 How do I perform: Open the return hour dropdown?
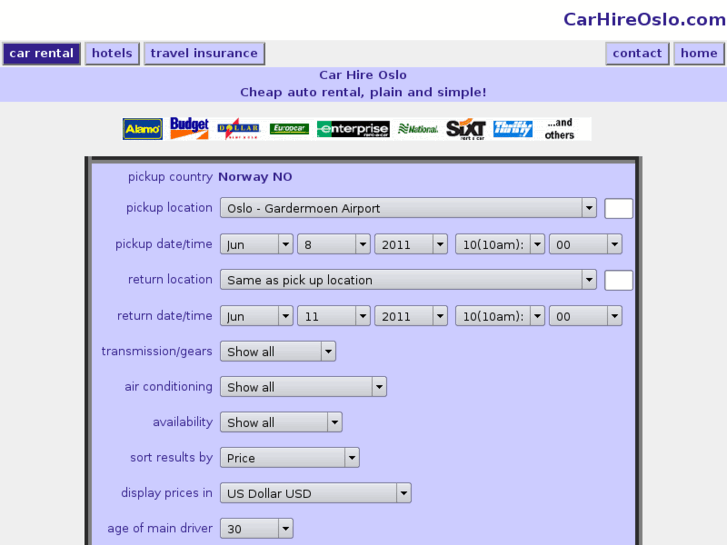click(x=500, y=316)
